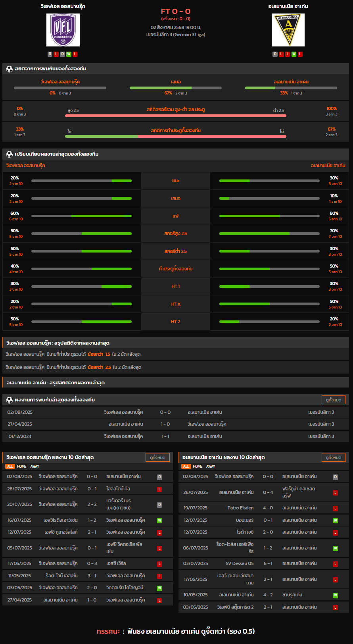Image resolution: width=353 pixels, height=644 pixels.
Task: Click the HT X comparison label
Action: pos(175,304)
